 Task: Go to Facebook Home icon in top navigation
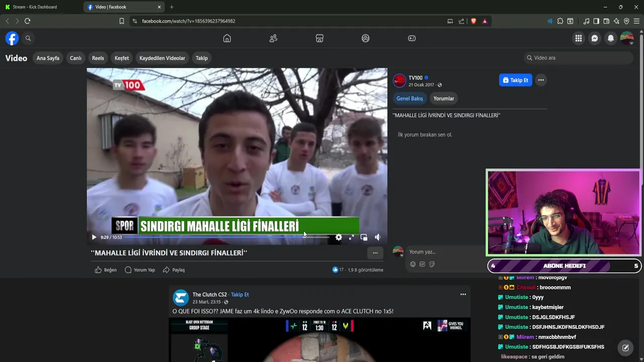[227, 38]
